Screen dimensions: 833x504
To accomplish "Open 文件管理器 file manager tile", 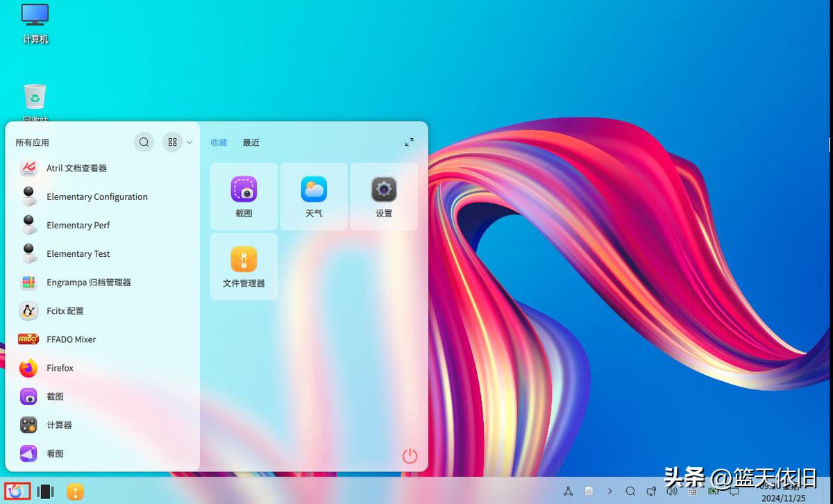I will coord(244,266).
